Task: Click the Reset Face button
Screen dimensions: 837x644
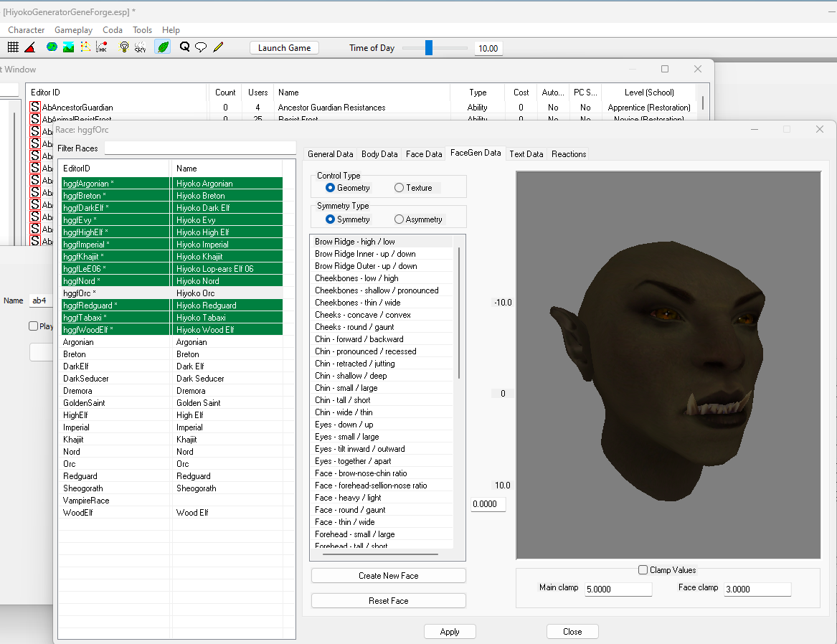Action: 389,601
